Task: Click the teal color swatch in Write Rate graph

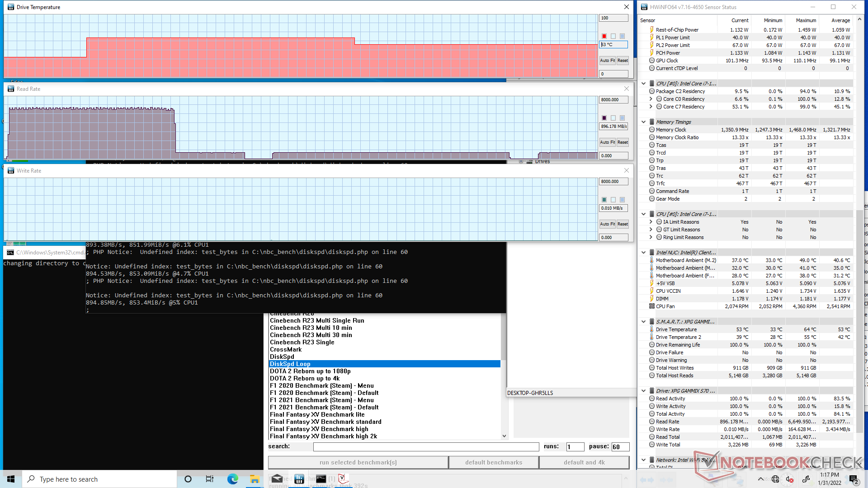Action: tap(604, 200)
